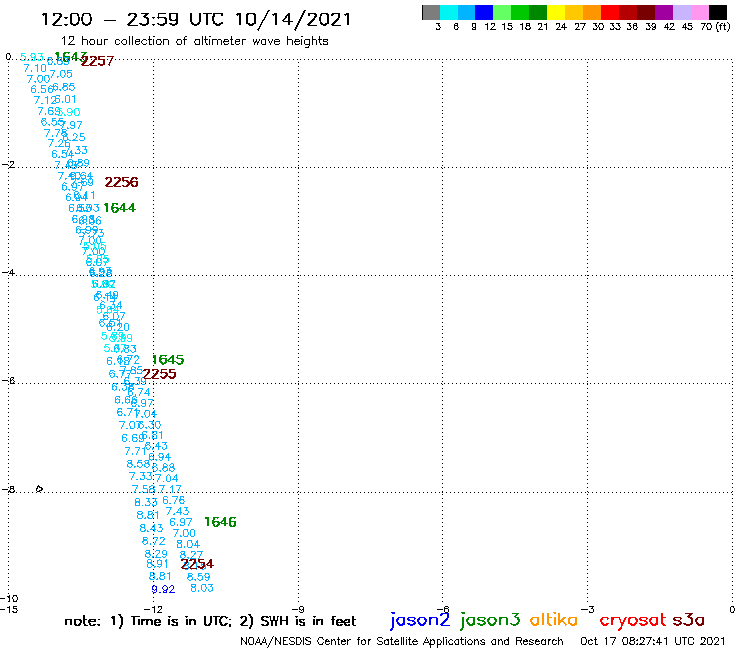The width and height of the screenshot is (740, 650).
Task: Click the -12 longitude axis label
Action: [153, 609]
